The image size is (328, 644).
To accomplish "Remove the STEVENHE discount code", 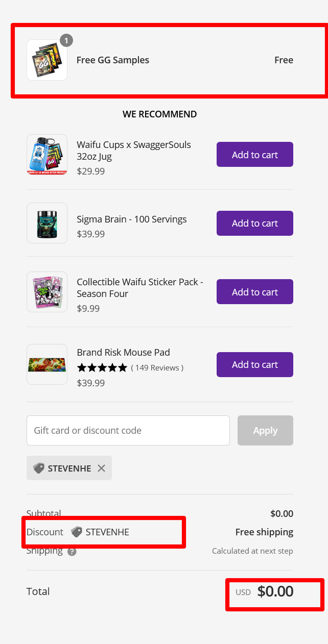I will (x=101, y=468).
